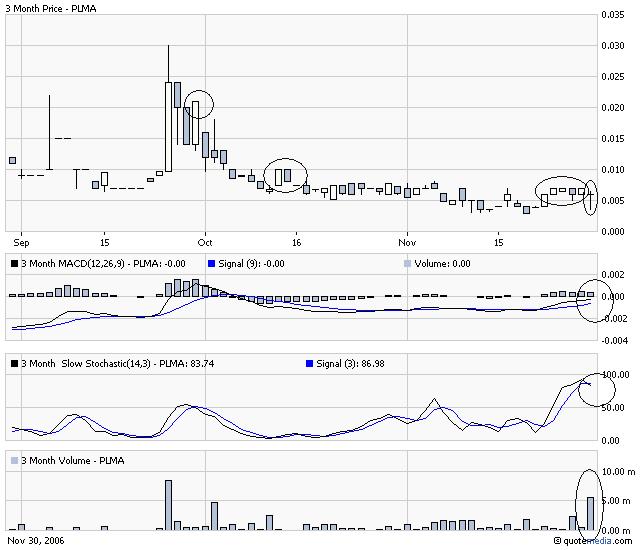This screenshot has height=550, width=640.
Task: Click the gray 'Volume: 0.00' legend swatch
Action: click(x=407, y=264)
